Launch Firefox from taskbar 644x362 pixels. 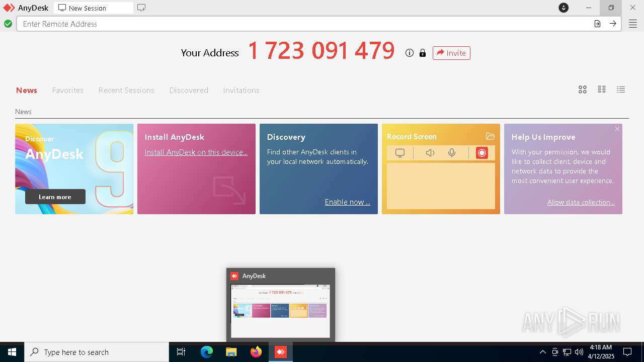[x=256, y=352]
